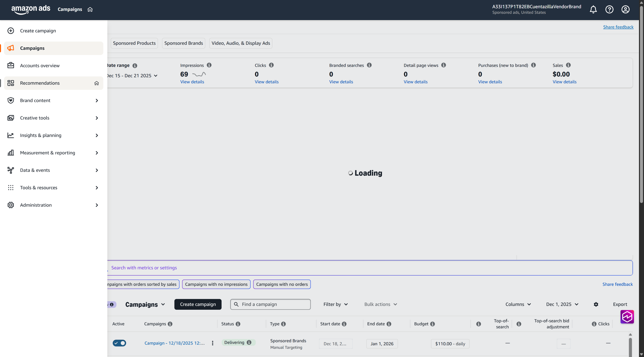Viewport: 644px width, 357px height.
Task: Switch to Sponsored Brands tab
Action: (x=183, y=43)
